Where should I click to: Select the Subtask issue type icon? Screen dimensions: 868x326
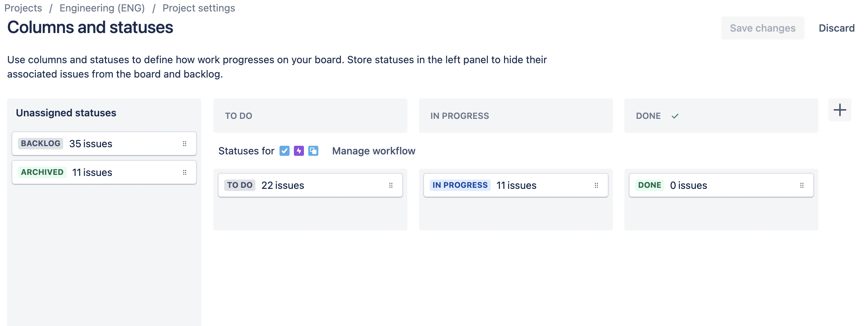point(313,151)
